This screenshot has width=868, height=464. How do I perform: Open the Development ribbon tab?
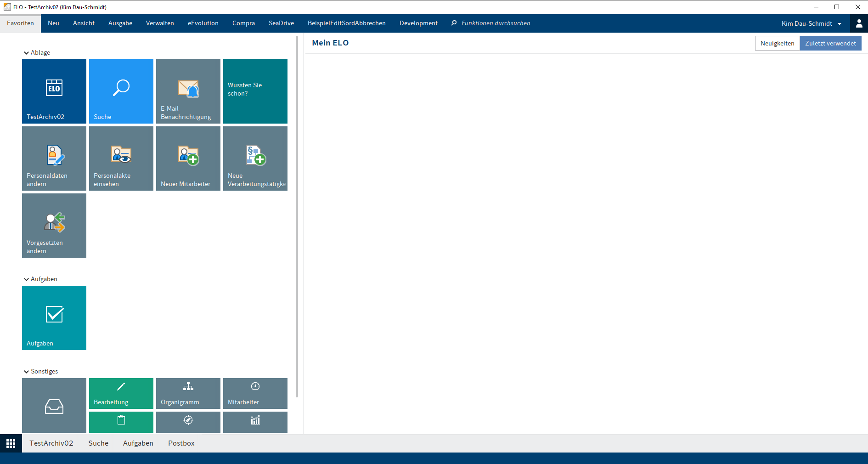click(x=418, y=23)
